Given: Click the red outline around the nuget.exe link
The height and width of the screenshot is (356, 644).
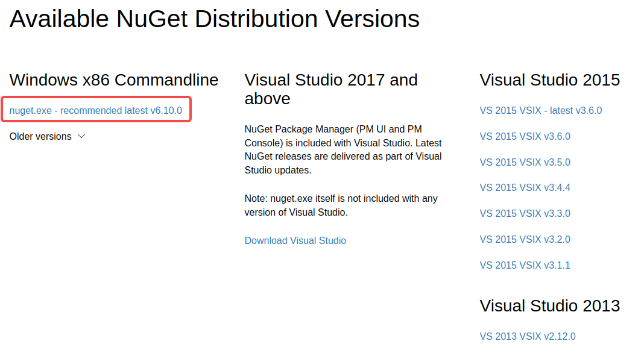Looking at the screenshot, I should (96, 98).
